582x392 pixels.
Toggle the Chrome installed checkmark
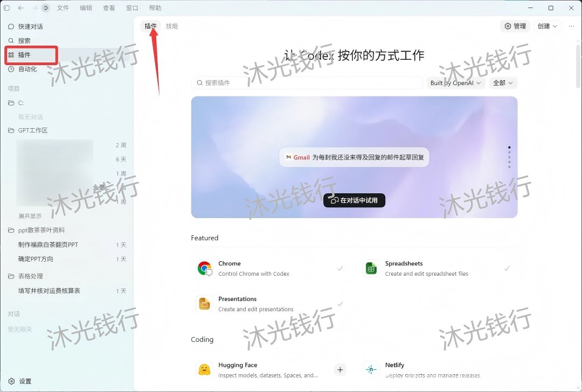click(x=340, y=268)
